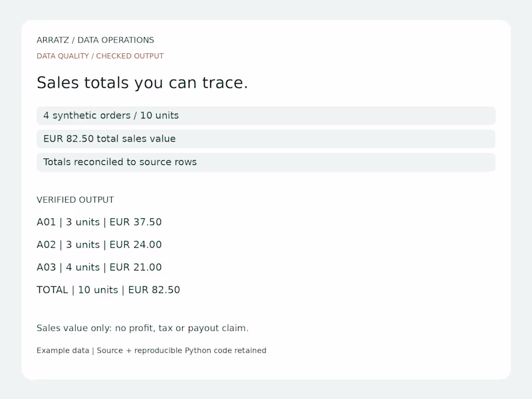
Task: Select the DATA QUALITY / CHECKED OUTPUT label
Action: (100, 56)
